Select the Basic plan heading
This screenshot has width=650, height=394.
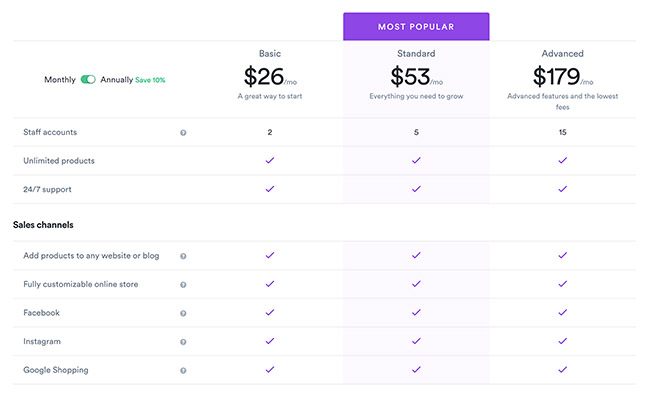click(270, 54)
